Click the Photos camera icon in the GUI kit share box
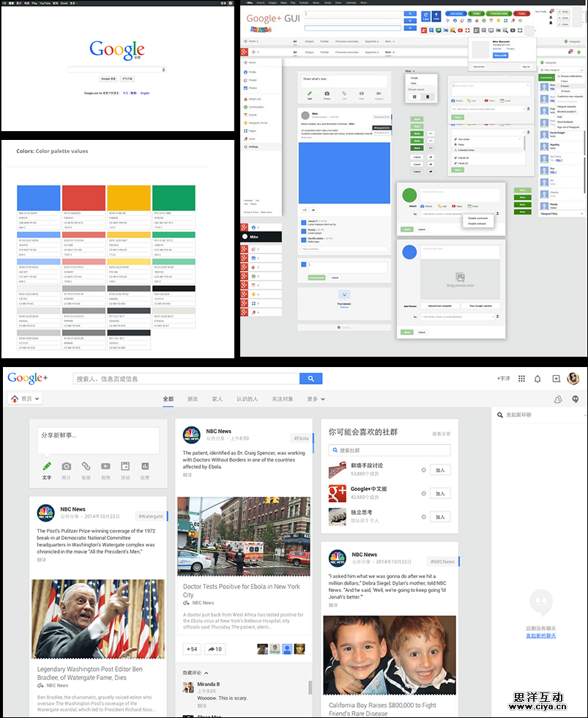This screenshot has width=588, height=718. point(327,94)
